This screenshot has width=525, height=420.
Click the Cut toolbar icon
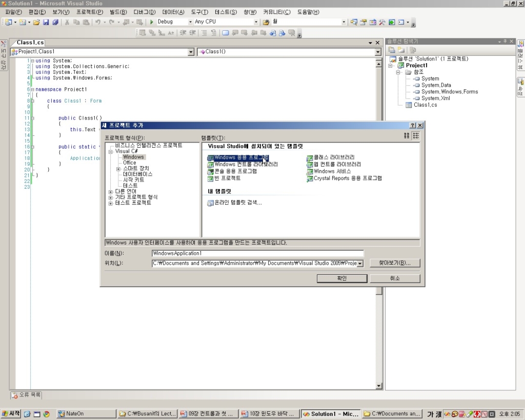coord(67,22)
